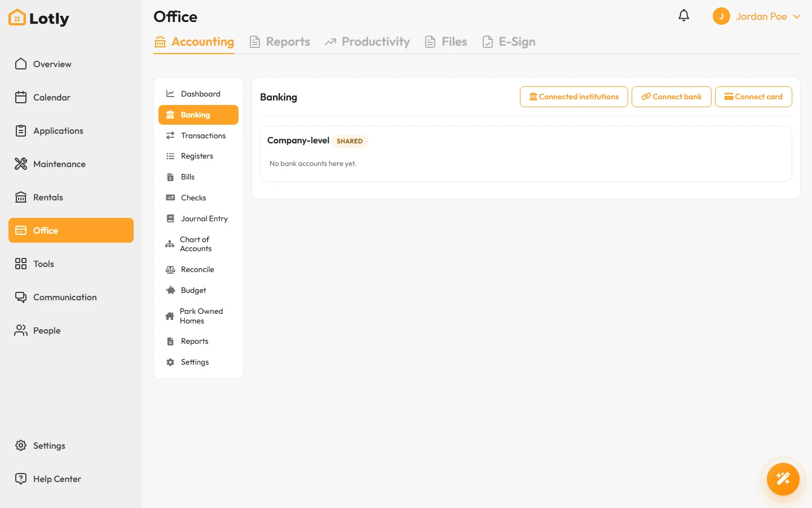This screenshot has width=812, height=508.
Task: Click the Connect card button
Action: tap(753, 97)
